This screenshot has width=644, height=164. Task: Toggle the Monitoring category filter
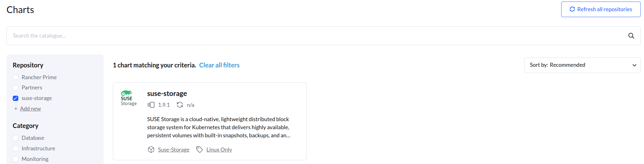(x=16, y=159)
